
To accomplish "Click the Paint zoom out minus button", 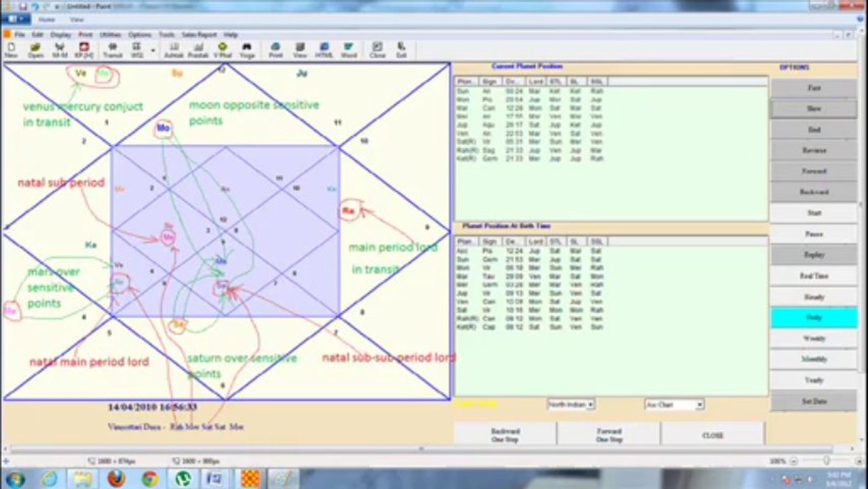I will coord(794,460).
